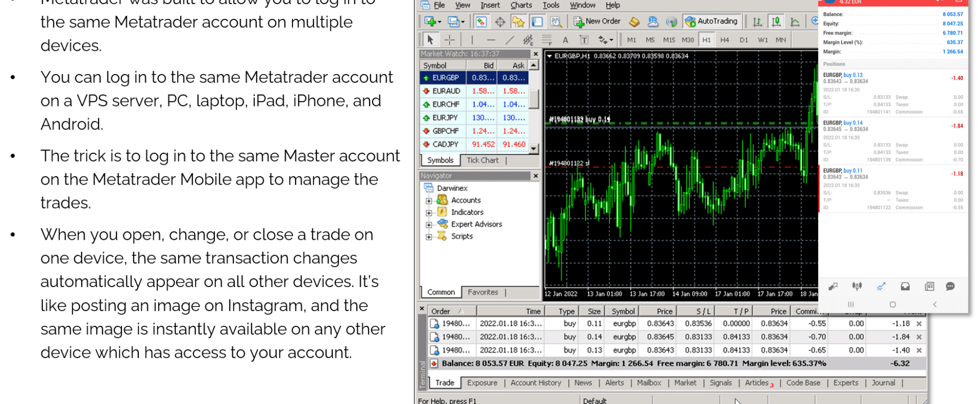Screen dimensions: 980x404
Task: Expand the Accounts tree node
Action: pyautogui.click(x=429, y=200)
